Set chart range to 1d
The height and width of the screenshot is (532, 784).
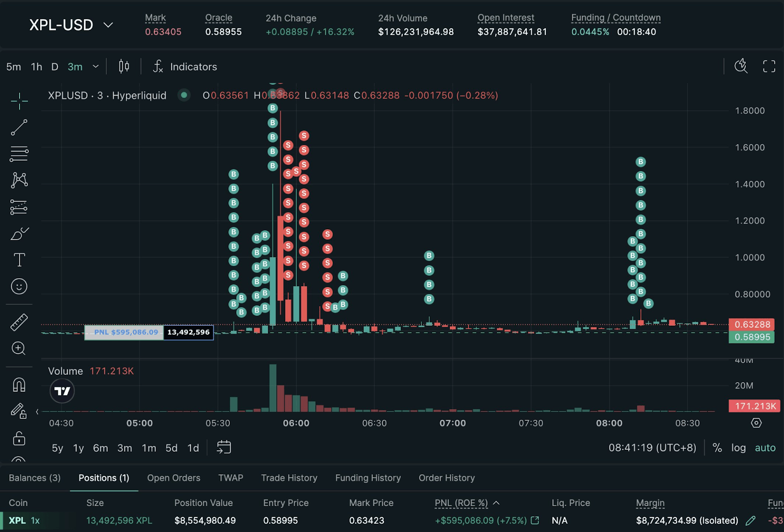193,448
